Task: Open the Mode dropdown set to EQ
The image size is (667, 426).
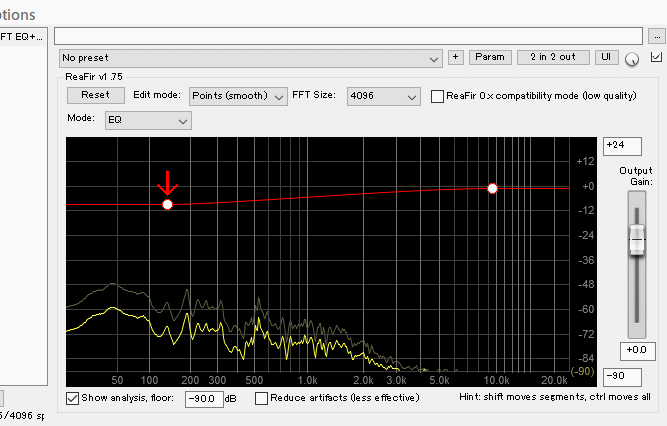Action: pyautogui.click(x=148, y=120)
